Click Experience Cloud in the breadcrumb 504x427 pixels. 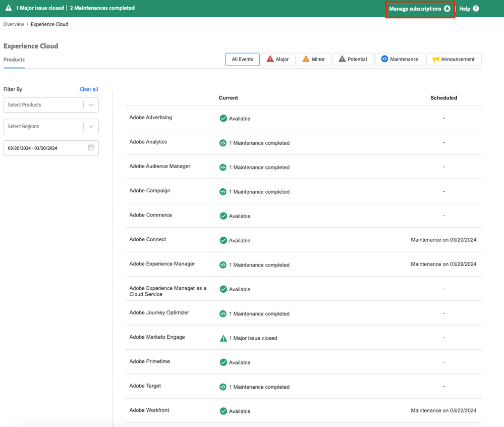pos(49,24)
